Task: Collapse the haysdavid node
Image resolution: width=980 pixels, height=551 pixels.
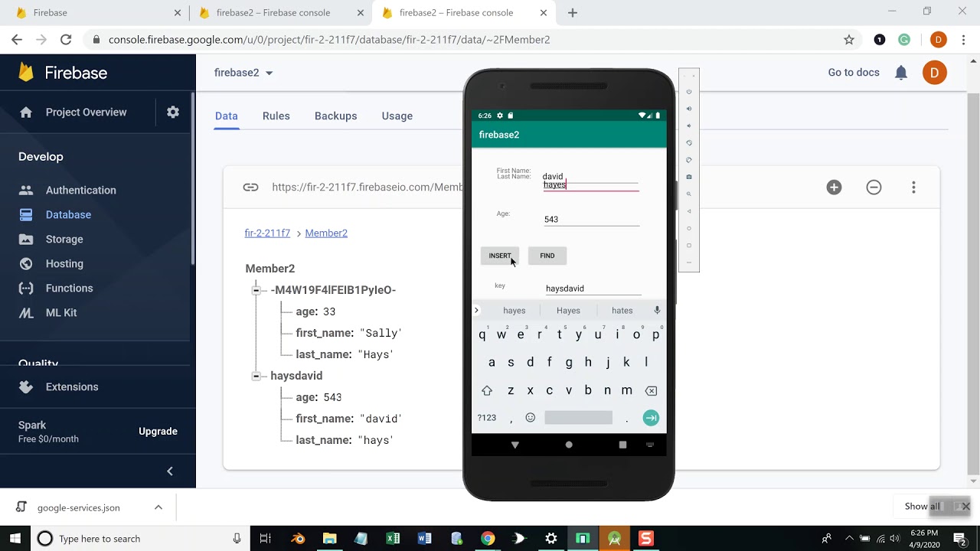Action: click(256, 376)
